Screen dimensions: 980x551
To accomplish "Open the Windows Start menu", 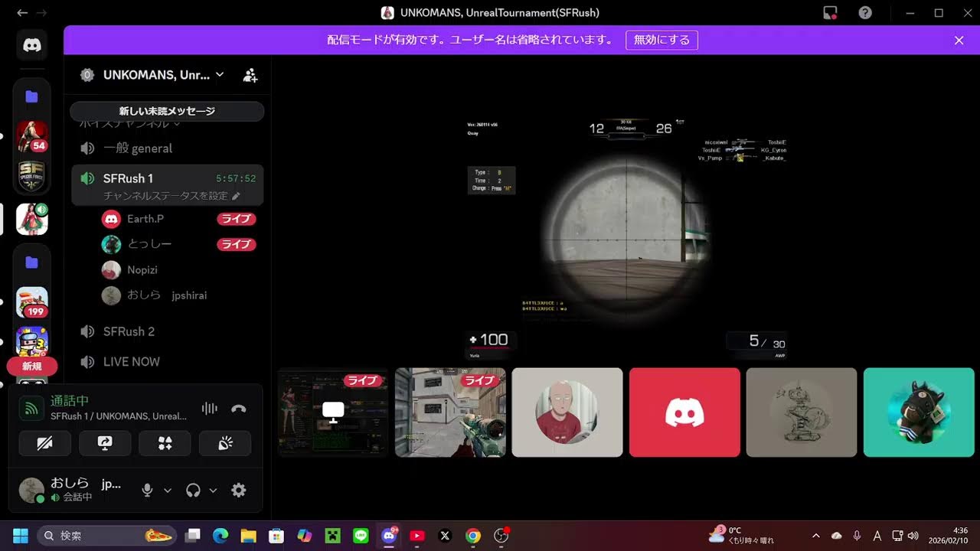I will [21, 536].
